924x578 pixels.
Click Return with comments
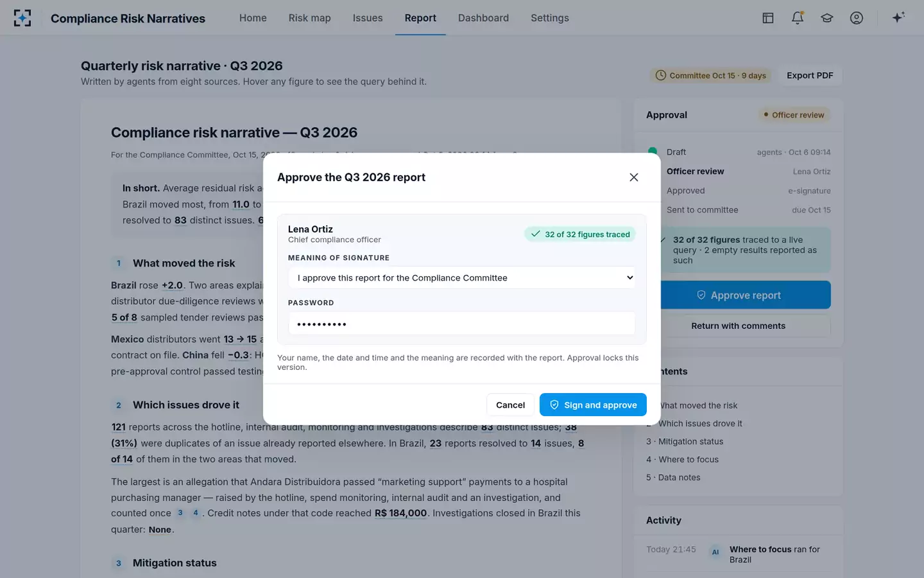point(738,326)
